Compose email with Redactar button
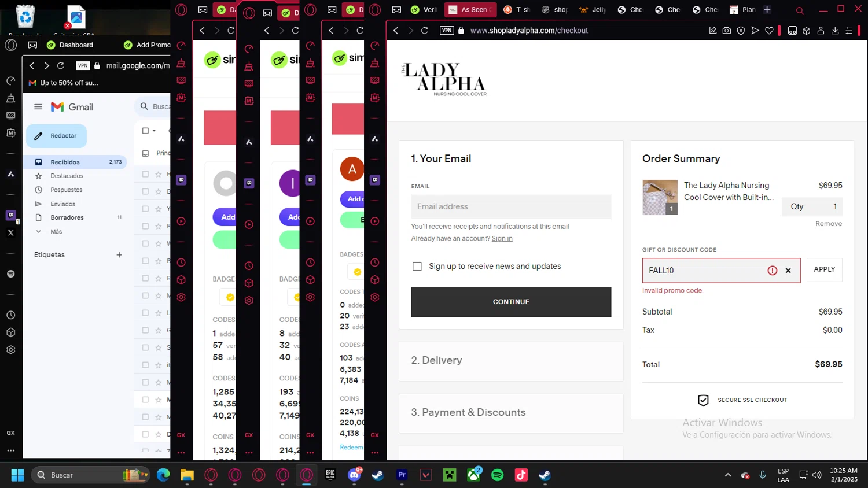 click(x=56, y=136)
